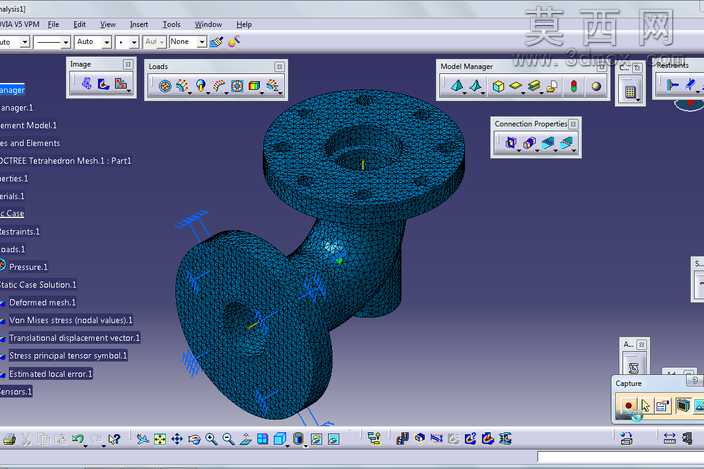
Task: Start recording in the Capture toolbar
Action: (628, 406)
